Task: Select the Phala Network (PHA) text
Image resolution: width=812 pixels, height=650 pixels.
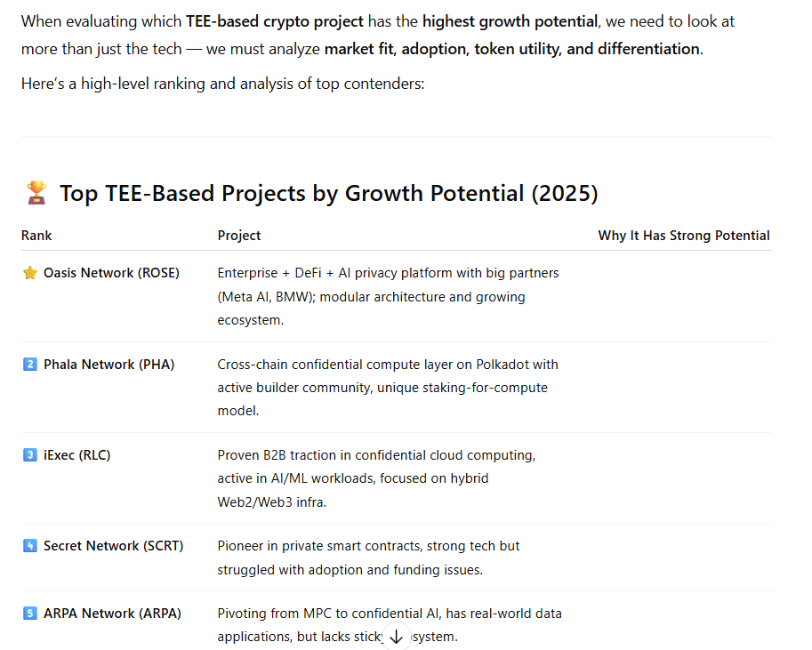Action: 109,365
